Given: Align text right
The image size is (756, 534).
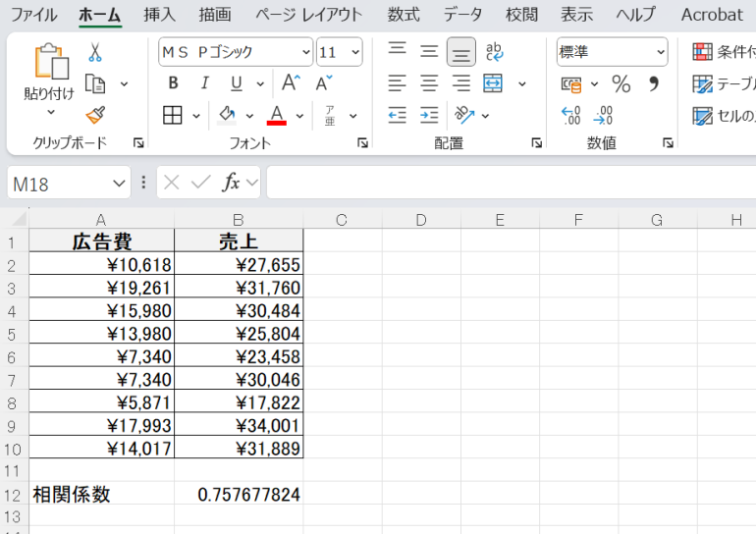Looking at the screenshot, I should (x=460, y=83).
